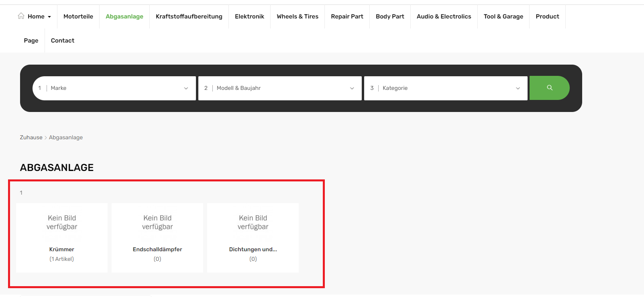Open the Endschalldämpfer subcategory link
The height and width of the screenshot is (297, 644).
pyautogui.click(x=157, y=249)
